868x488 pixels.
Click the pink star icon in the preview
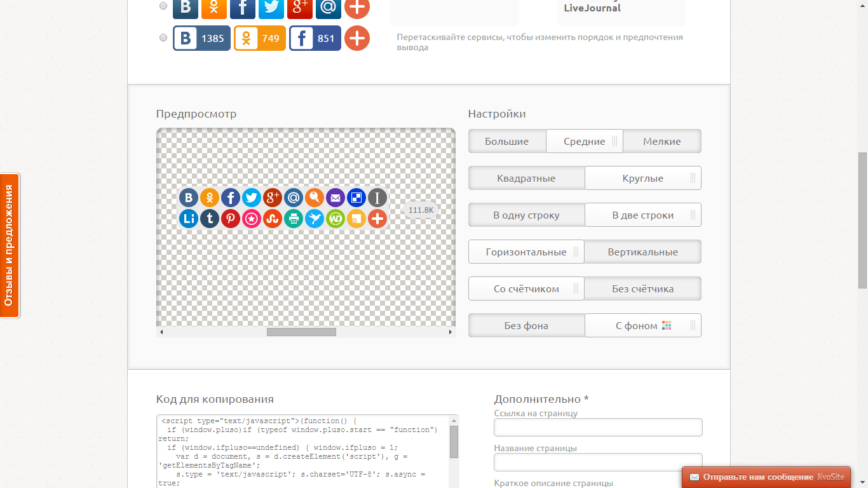point(252,219)
